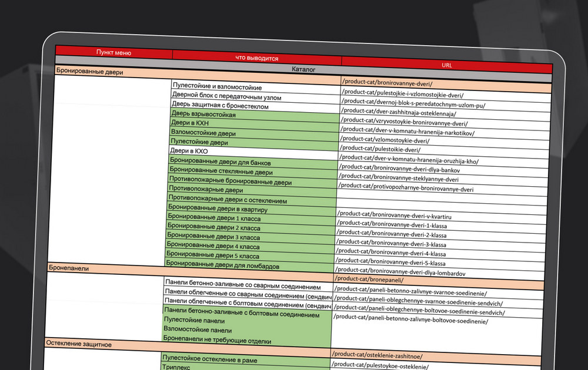588x370 pixels.
Task: Click the 'Каталог' section row
Action: pos(303,69)
